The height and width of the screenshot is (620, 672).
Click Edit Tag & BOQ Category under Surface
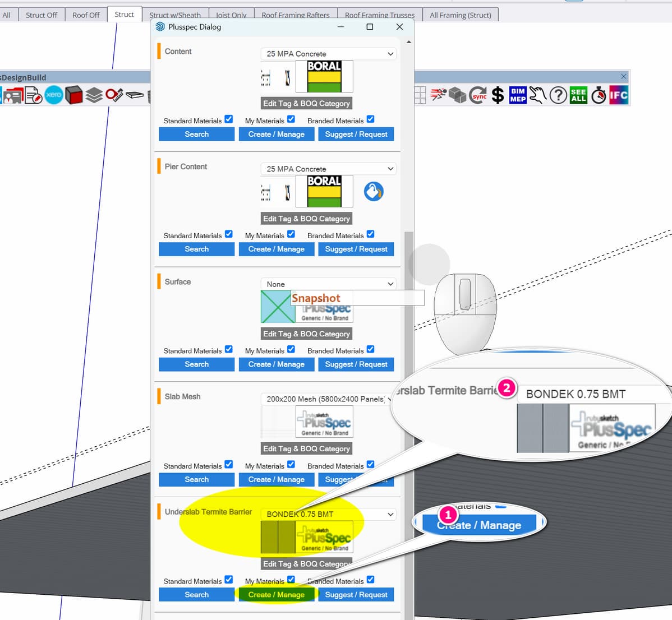coord(306,334)
